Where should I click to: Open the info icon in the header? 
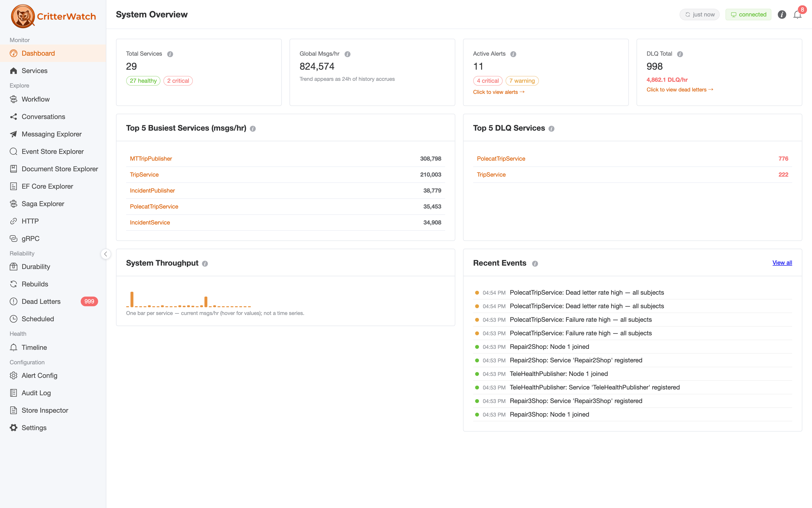782,15
